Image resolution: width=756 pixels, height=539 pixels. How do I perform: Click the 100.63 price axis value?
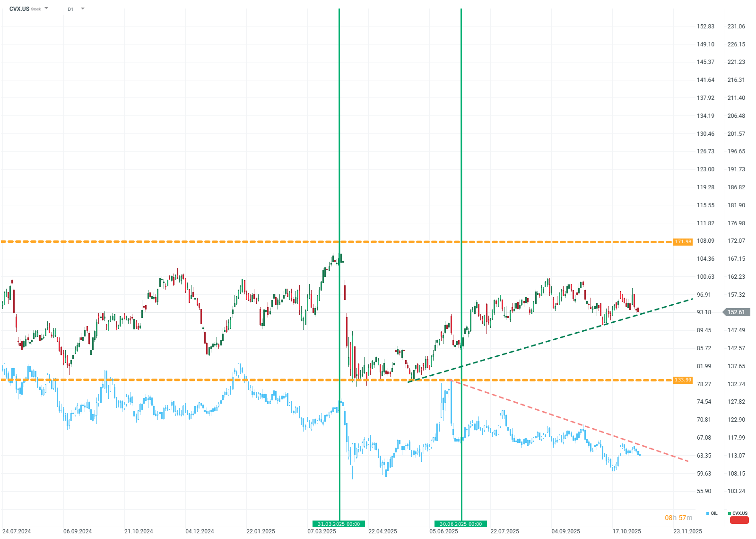click(x=705, y=277)
